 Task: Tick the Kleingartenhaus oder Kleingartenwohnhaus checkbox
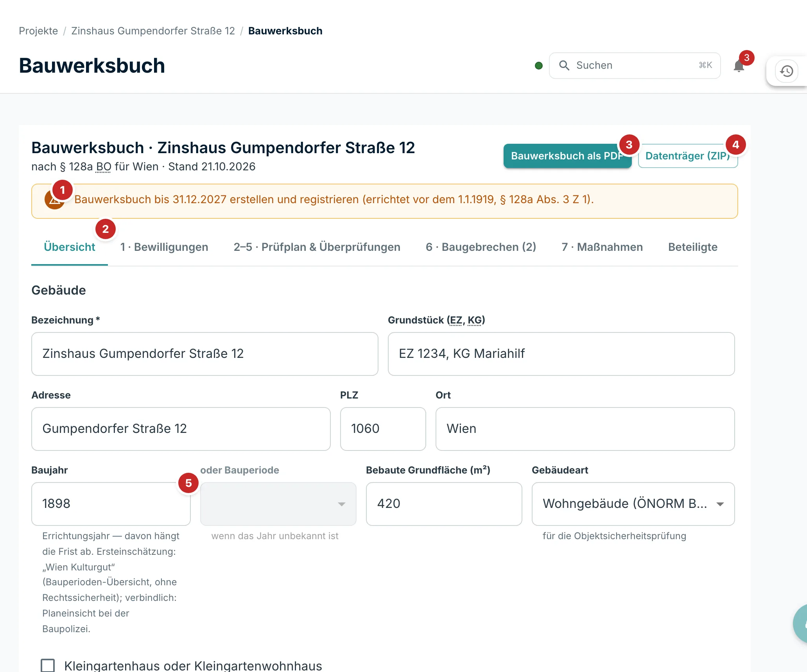(x=48, y=665)
